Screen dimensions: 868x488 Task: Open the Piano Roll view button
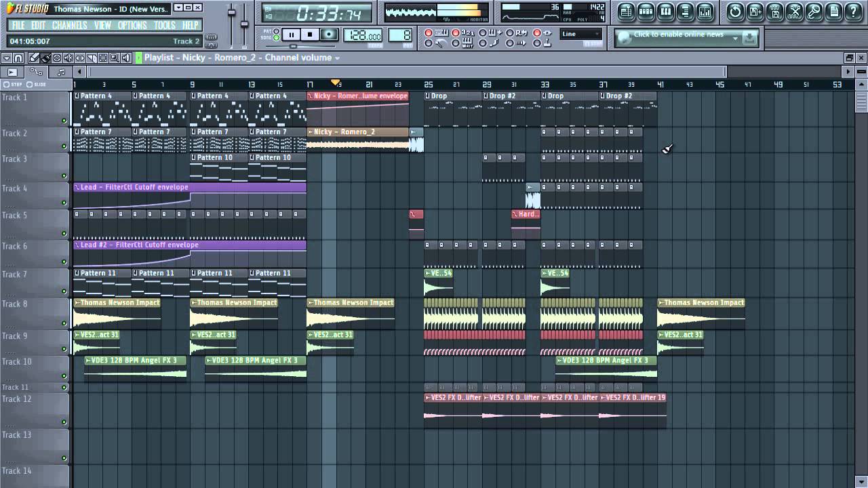pos(665,12)
